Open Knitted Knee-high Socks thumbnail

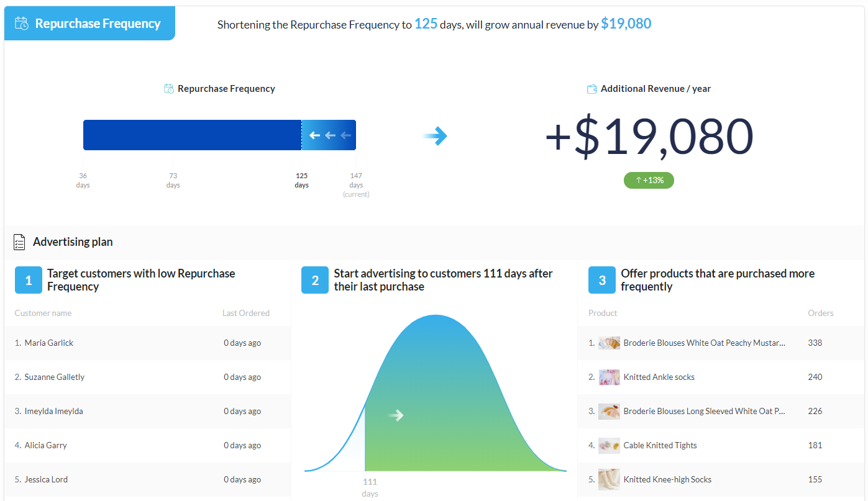[609, 479]
